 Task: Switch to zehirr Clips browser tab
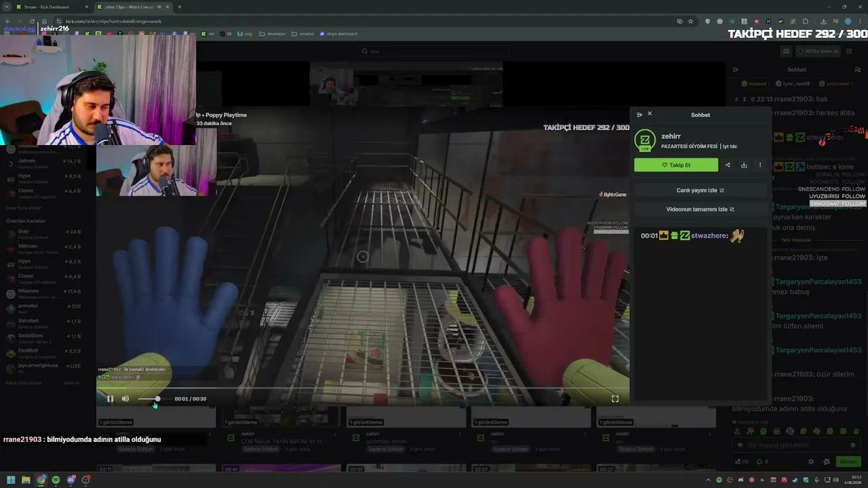point(132,7)
